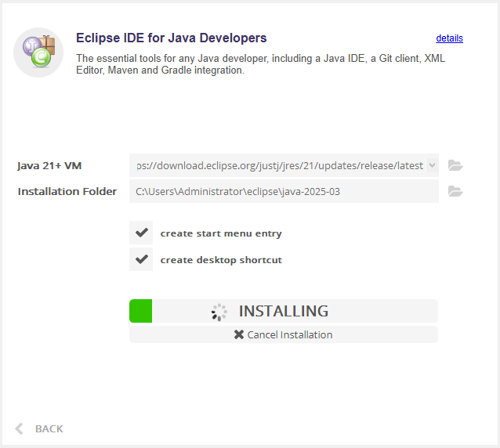Click the Installation Folder path field
Viewport: 500px width, 448px height.
[x=284, y=191]
